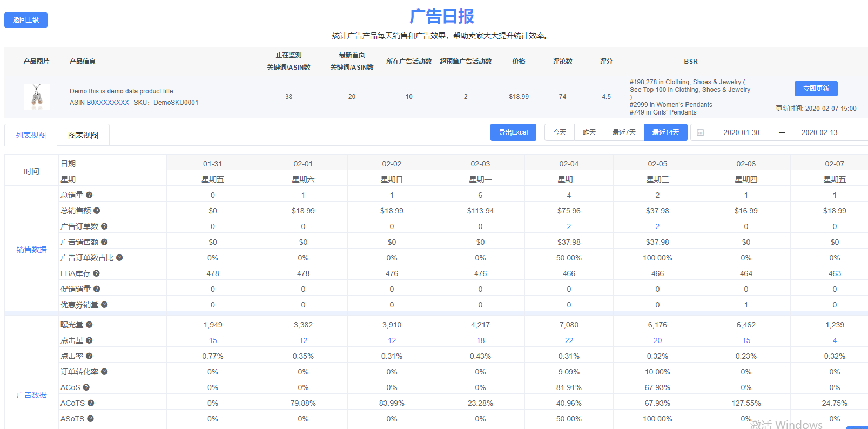Screen dimensions: 868x429
Task: Click BSR text #2999 in Women's Pendants
Action: tap(671, 105)
